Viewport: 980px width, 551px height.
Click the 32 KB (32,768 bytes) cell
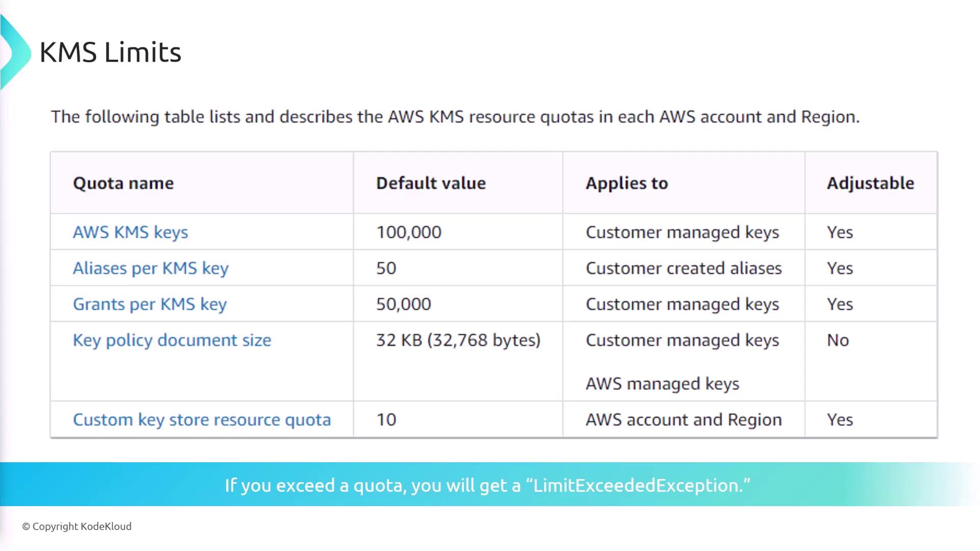(458, 340)
